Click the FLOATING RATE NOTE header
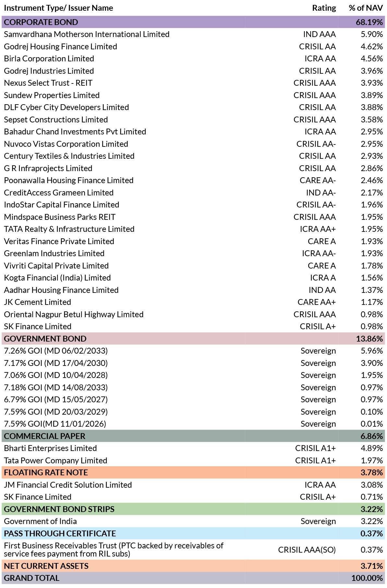 pyautogui.click(x=193, y=473)
